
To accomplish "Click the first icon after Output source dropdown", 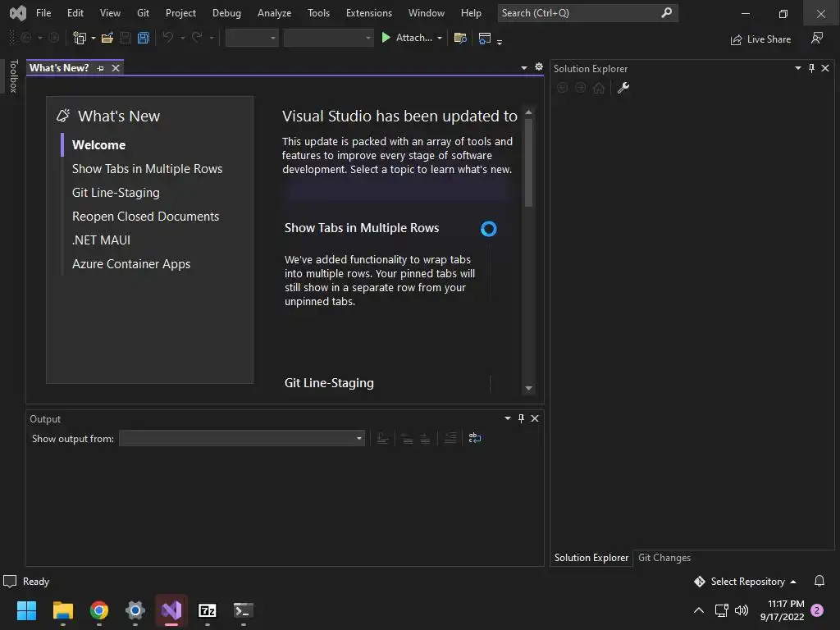I will (382, 439).
